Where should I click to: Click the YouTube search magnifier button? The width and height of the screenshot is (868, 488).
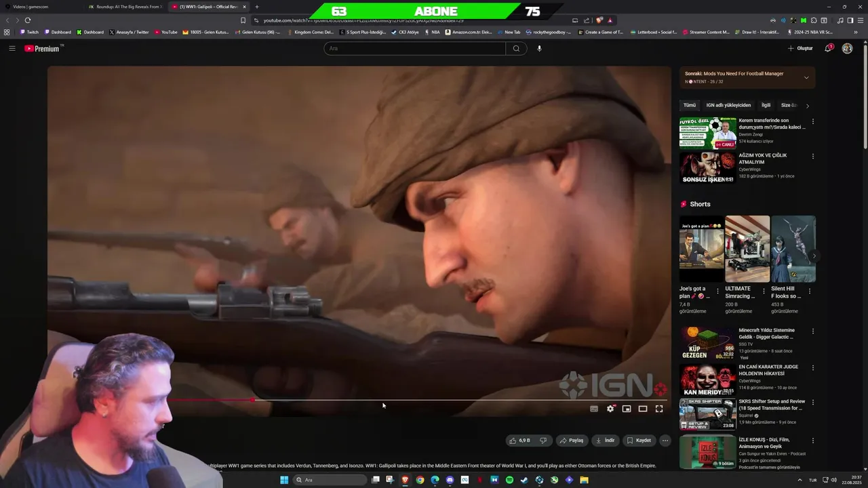(516, 48)
